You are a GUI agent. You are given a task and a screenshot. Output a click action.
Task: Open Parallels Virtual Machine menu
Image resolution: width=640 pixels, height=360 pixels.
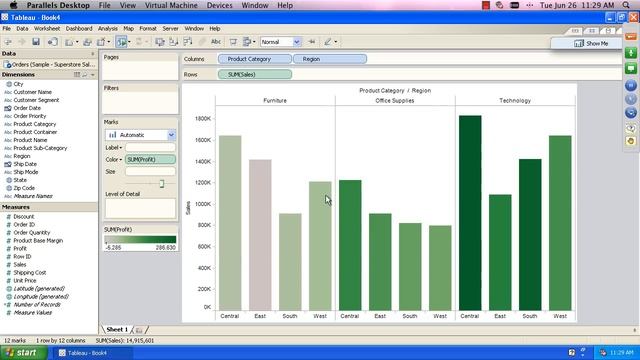(x=171, y=5)
